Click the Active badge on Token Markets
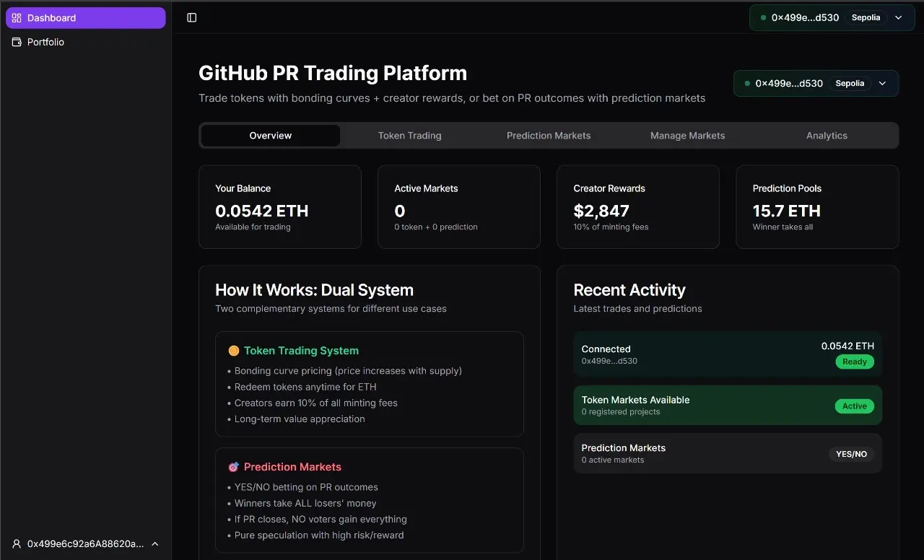Screen dimensions: 924x560 point(855,406)
